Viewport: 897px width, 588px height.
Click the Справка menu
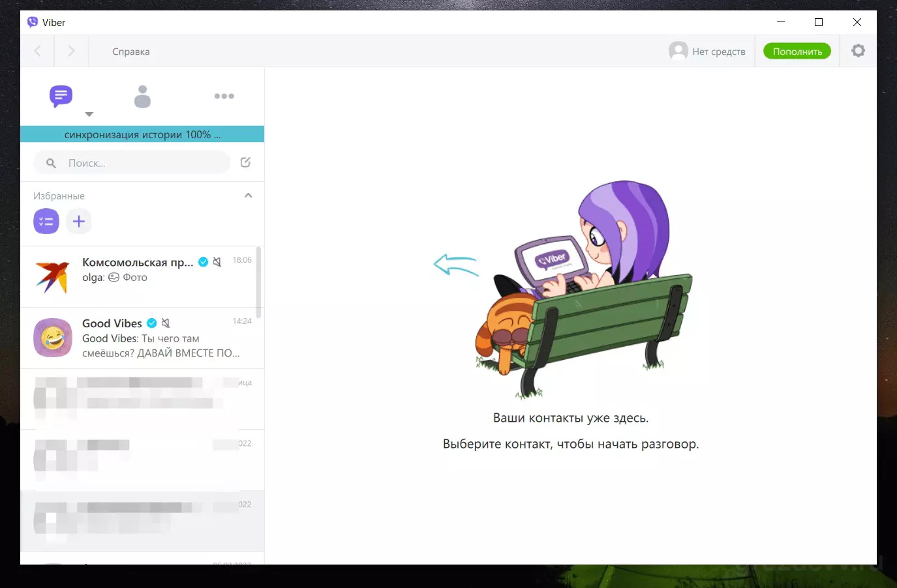coord(131,51)
